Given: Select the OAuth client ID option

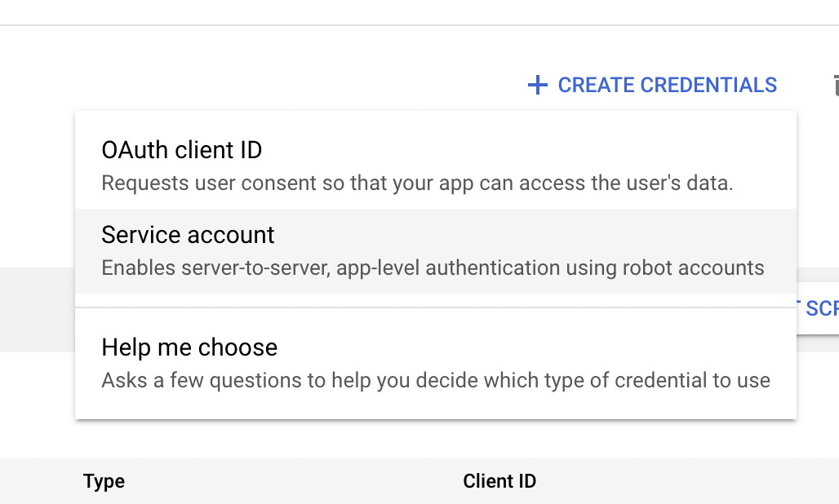Looking at the screenshot, I should click(181, 150).
